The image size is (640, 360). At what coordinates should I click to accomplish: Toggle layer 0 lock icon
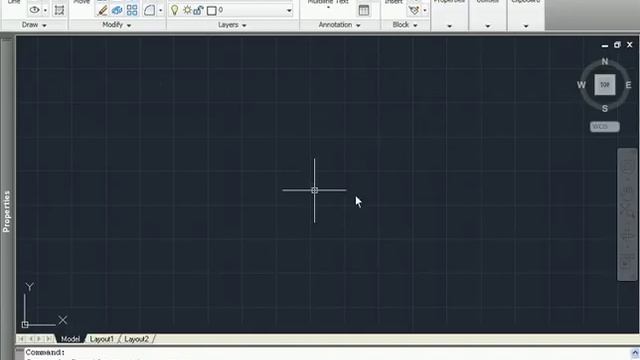pos(198,10)
